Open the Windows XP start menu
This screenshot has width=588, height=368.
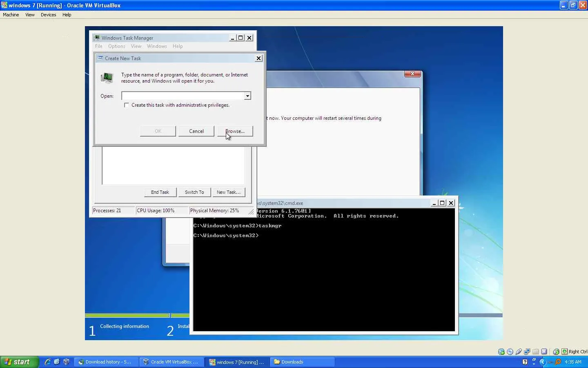pos(19,362)
